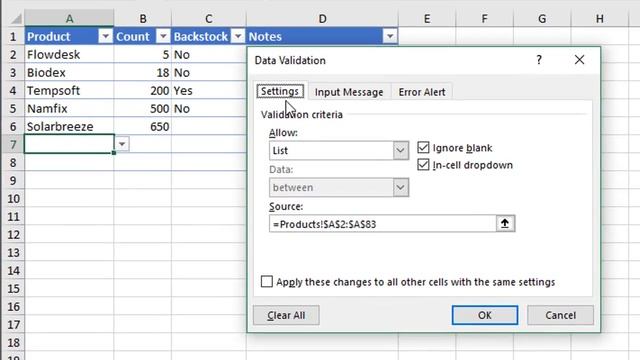This screenshot has height=360, width=640.
Task: Select the cell with count 650
Action: coord(143,126)
